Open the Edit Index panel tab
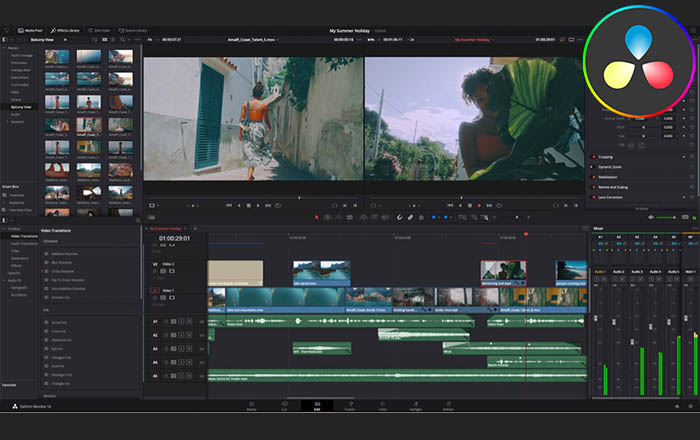 point(99,30)
